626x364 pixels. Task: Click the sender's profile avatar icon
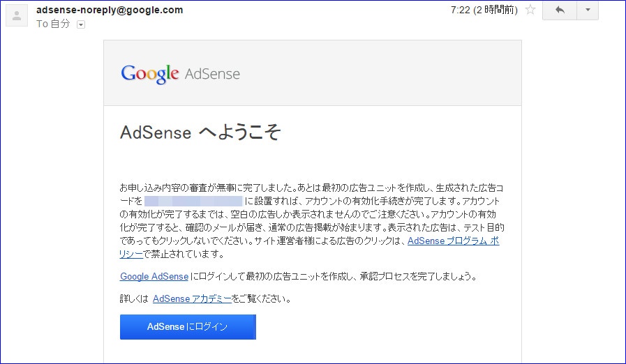coord(17,15)
